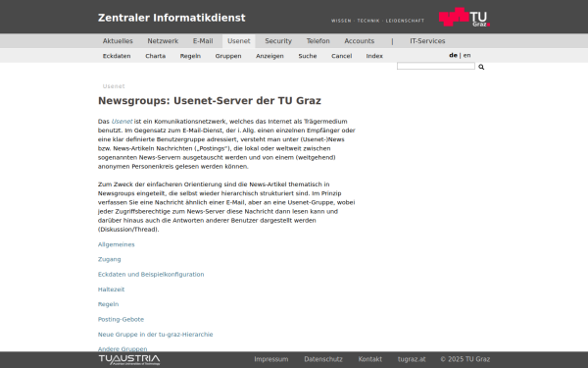Jump to the Regeln content link
Screen dimensions: 588x368
108,304
